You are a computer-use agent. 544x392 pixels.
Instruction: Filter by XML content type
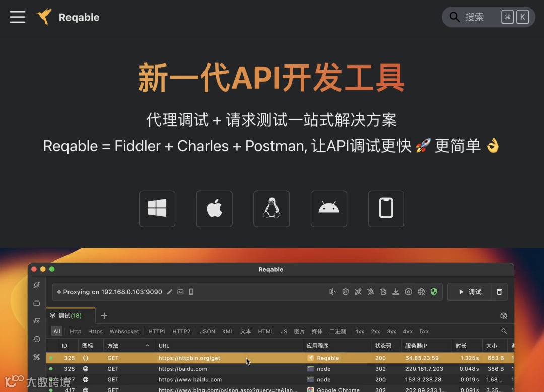pos(228,332)
